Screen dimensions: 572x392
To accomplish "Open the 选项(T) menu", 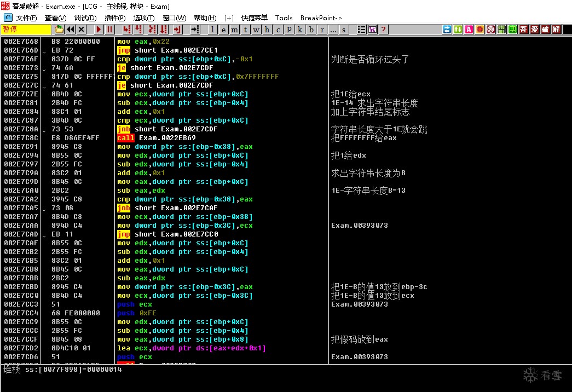I will pos(144,18).
